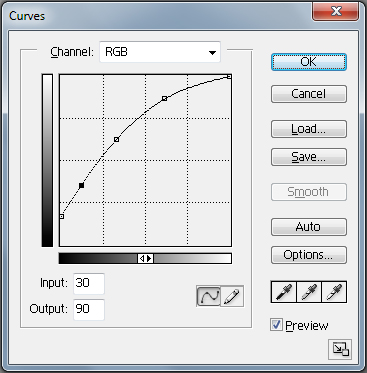Confirm curves with the OK button

[x=309, y=62]
